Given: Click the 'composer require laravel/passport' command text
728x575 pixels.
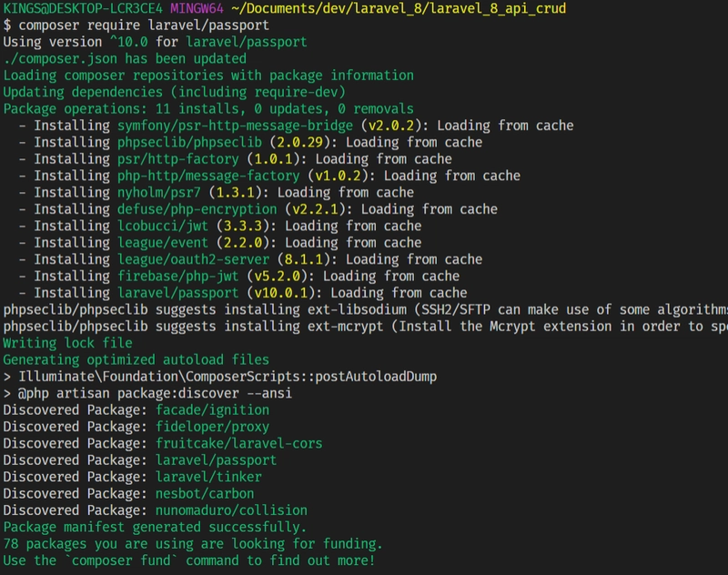Looking at the screenshot, I should click(x=144, y=25).
